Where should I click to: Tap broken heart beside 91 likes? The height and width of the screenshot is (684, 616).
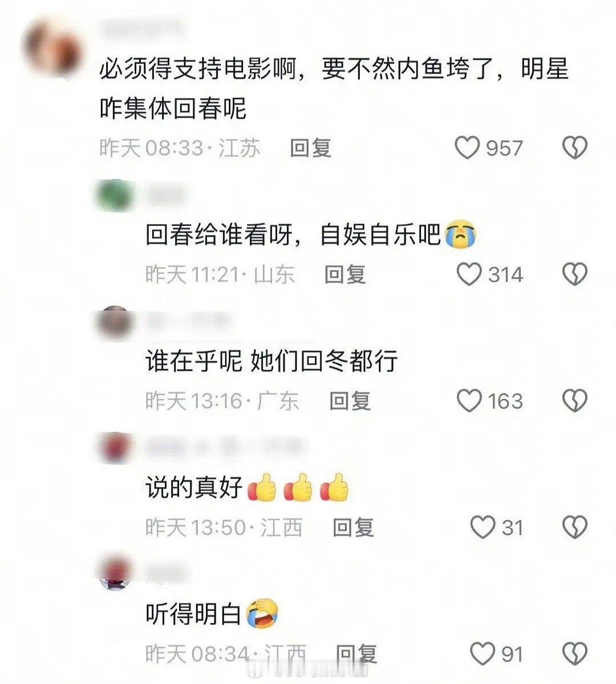click(x=574, y=654)
